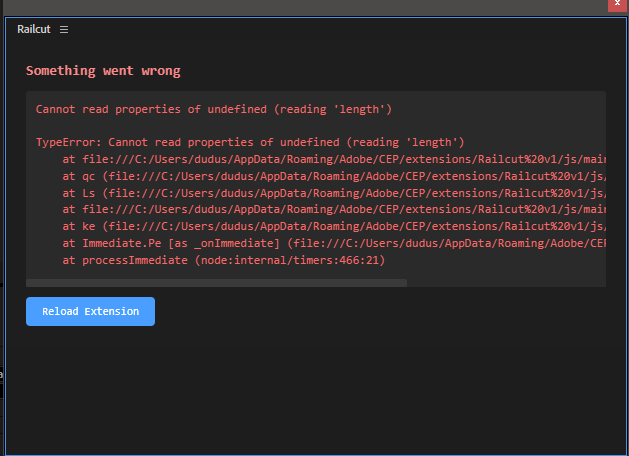Click the 'Something went wrong' heading
The width and height of the screenshot is (629, 456).
coord(103,71)
